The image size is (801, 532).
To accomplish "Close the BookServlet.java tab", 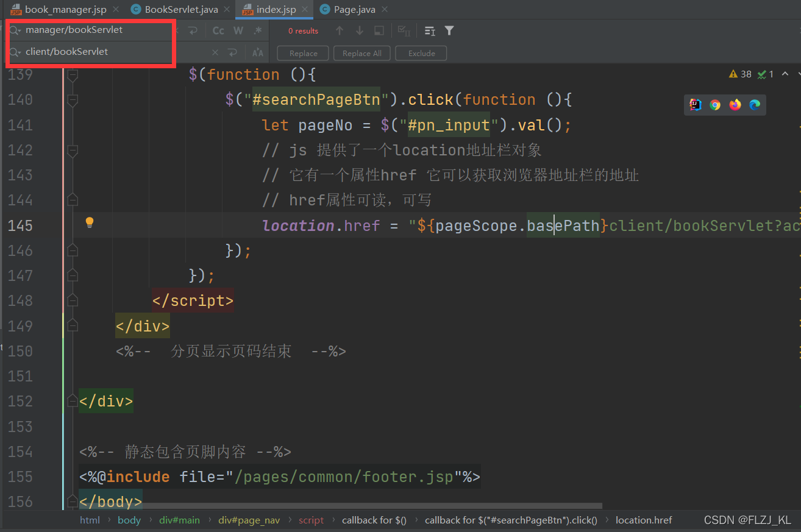I will (x=227, y=10).
